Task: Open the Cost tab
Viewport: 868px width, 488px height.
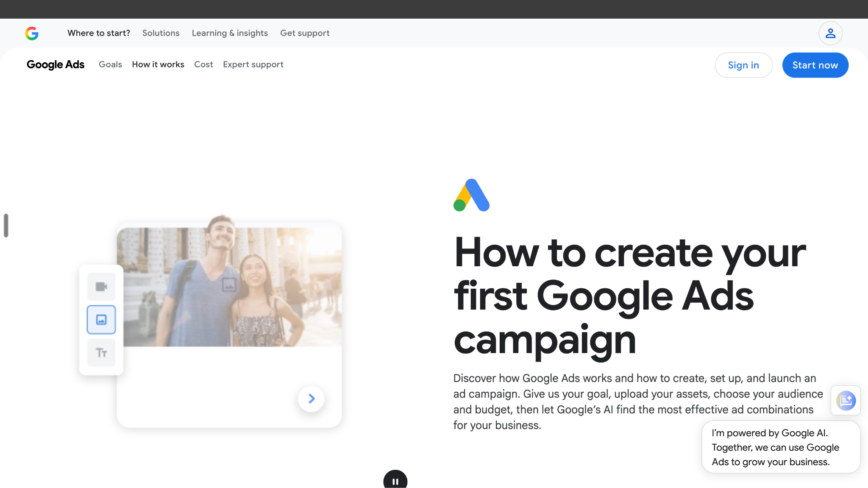Action: [203, 64]
